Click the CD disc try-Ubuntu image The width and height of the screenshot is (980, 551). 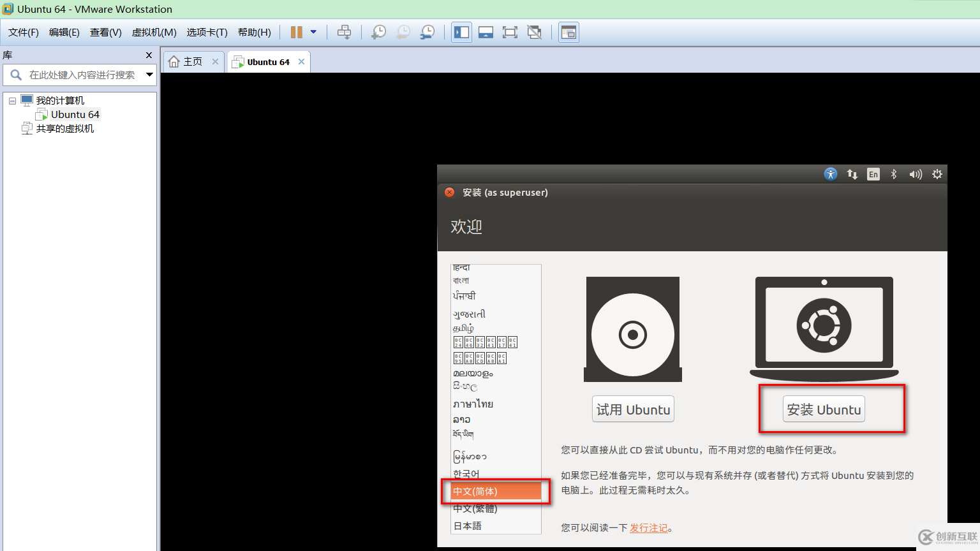[633, 329]
